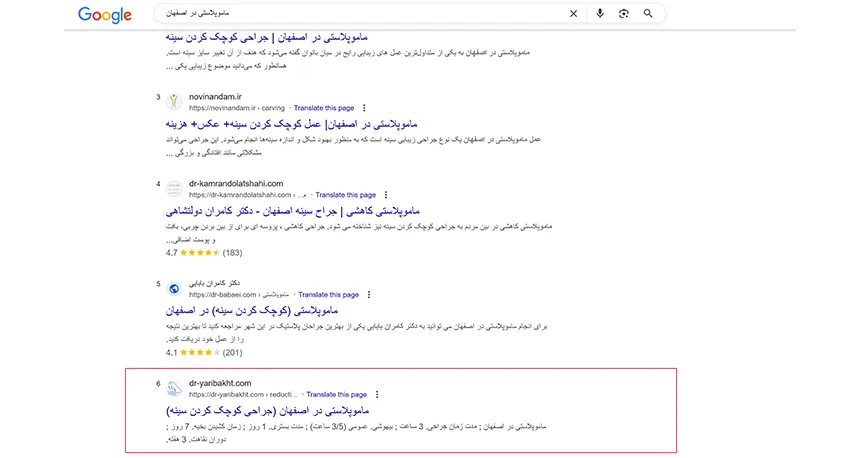Open Google Lens image search
The width and height of the screenshot is (860, 458).
point(624,14)
